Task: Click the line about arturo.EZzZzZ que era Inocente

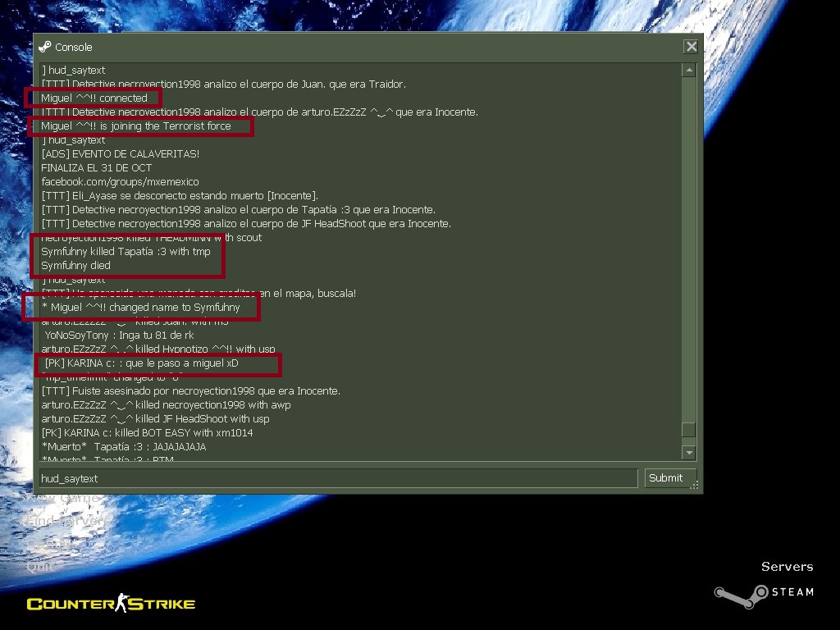Action: point(260,112)
